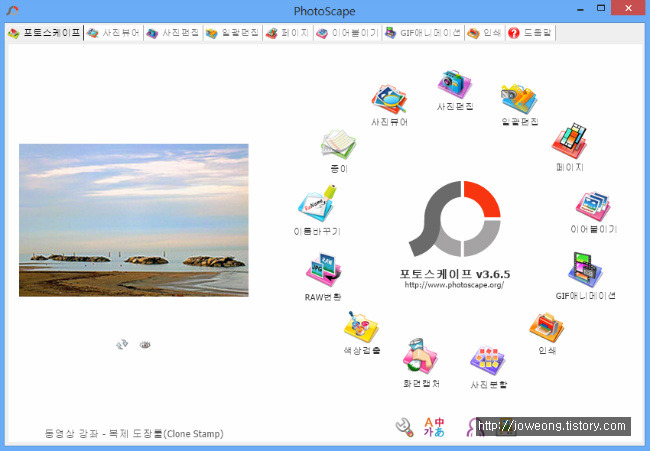Minimize the PhotoScape window
The image size is (650, 451).
pyautogui.click(x=580, y=8)
